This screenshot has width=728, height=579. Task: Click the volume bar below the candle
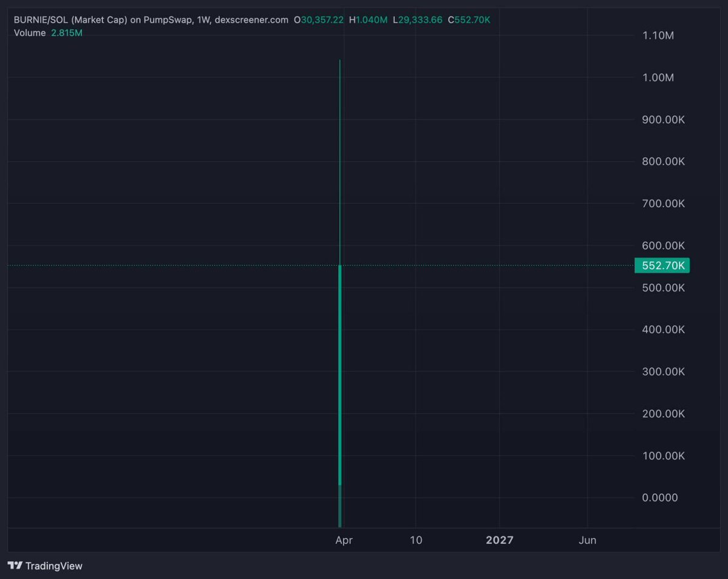coord(340,507)
